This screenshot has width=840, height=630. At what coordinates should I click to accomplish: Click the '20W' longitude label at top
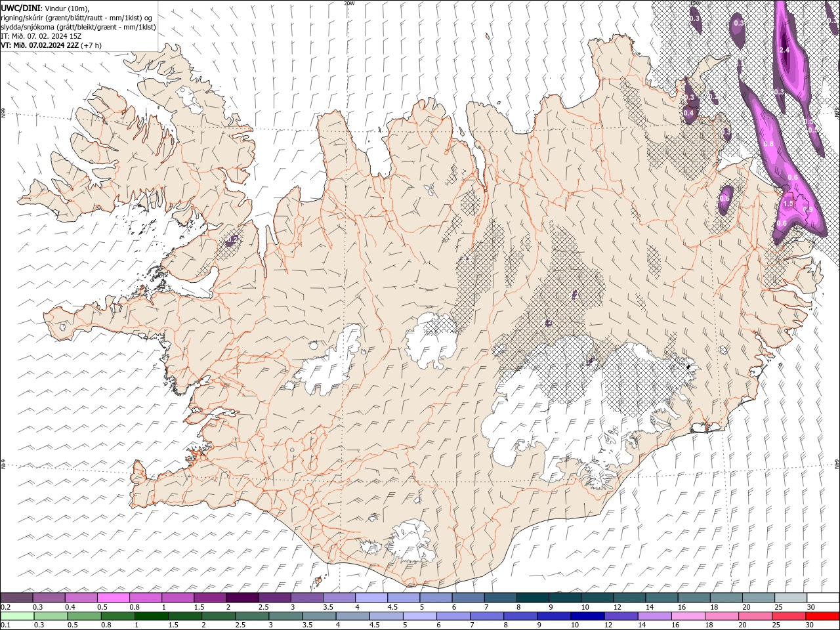(349, 3)
